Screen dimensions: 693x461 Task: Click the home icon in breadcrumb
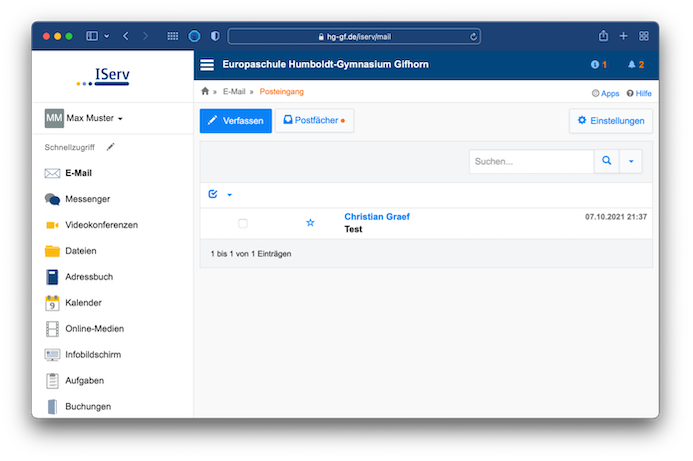point(205,91)
